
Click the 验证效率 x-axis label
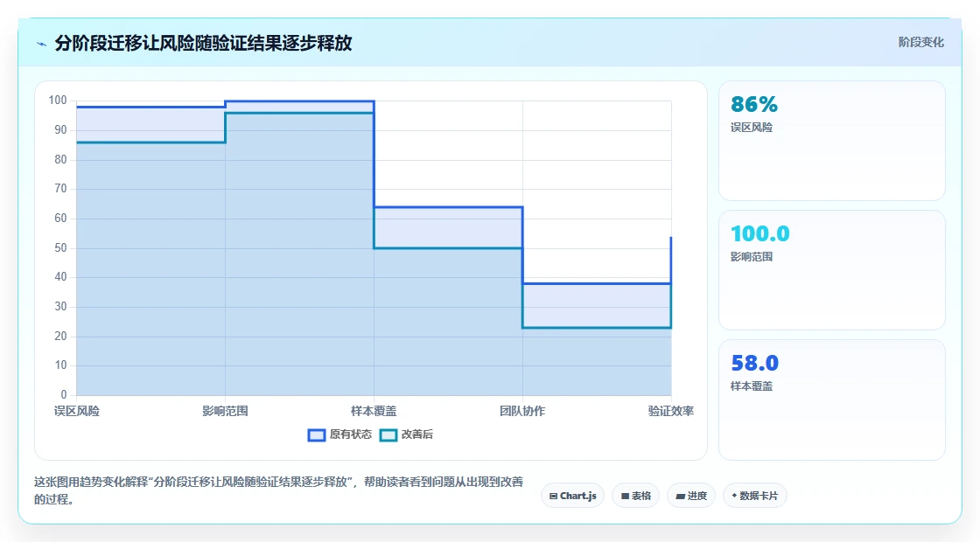pos(670,411)
